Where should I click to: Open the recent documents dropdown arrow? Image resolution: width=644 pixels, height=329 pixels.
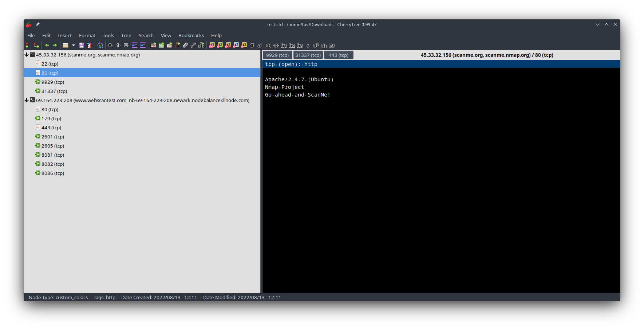(x=74, y=45)
